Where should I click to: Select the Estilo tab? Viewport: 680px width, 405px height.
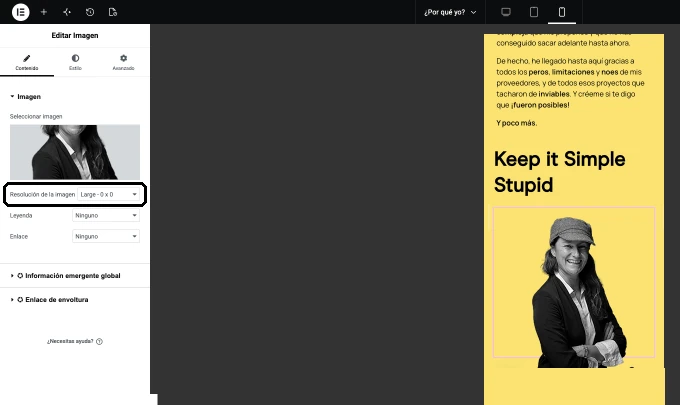(75, 62)
